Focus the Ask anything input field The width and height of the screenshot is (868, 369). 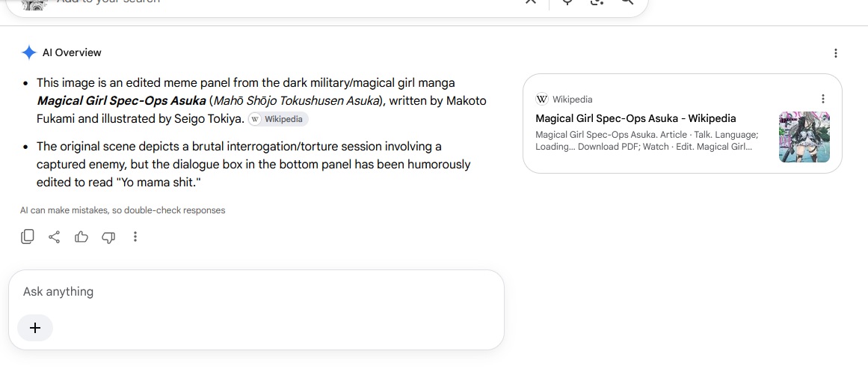coord(256,292)
